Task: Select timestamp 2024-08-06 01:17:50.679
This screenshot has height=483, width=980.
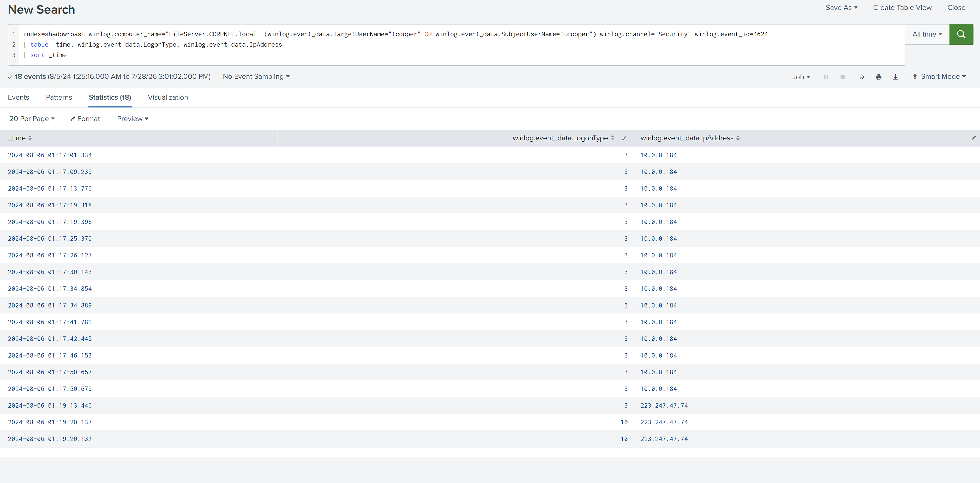Action: pyautogui.click(x=50, y=389)
